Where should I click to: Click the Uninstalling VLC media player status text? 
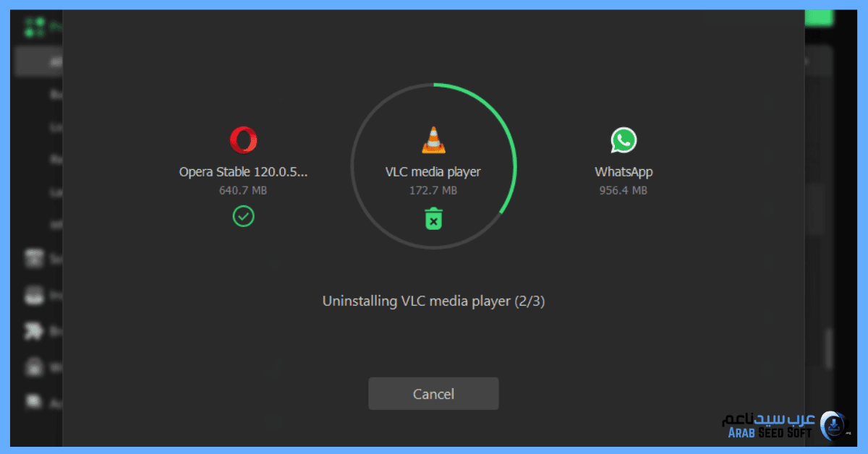click(x=433, y=301)
